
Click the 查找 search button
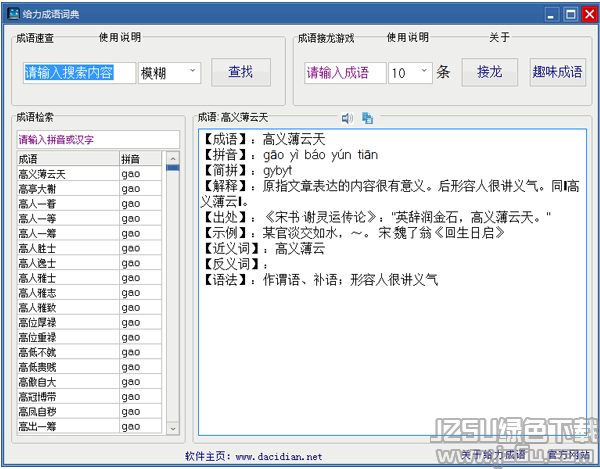[241, 72]
